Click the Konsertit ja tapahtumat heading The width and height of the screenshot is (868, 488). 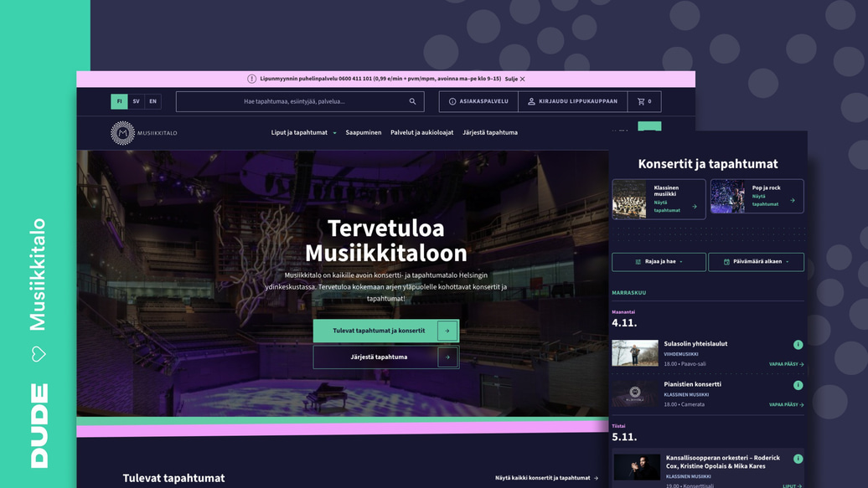(708, 164)
